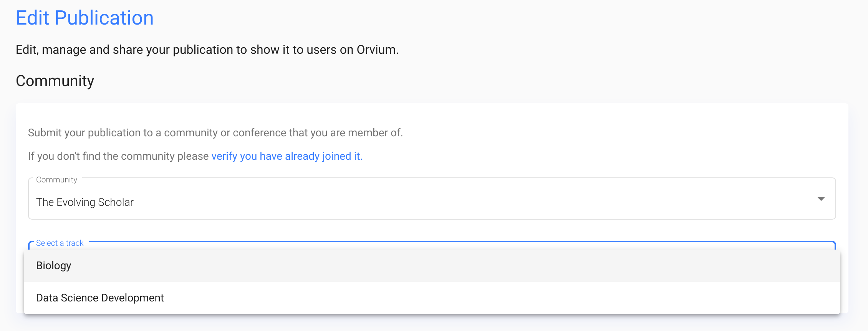Click the blue outline of the track selector
This screenshot has height=331, width=868.
pos(461,242)
